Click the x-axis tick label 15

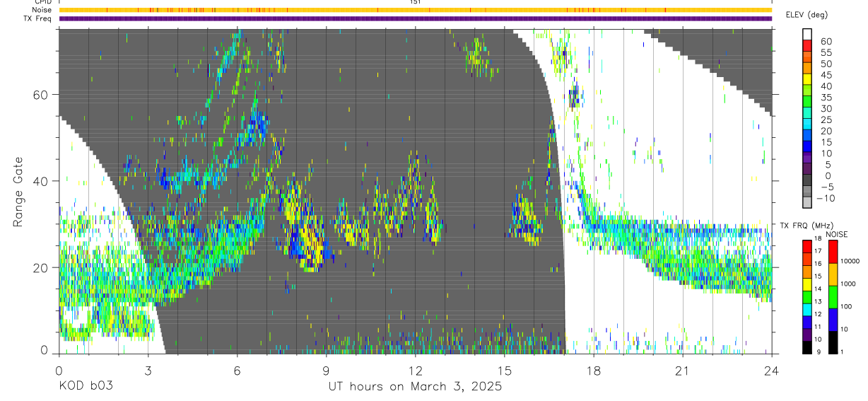coord(504,370)
